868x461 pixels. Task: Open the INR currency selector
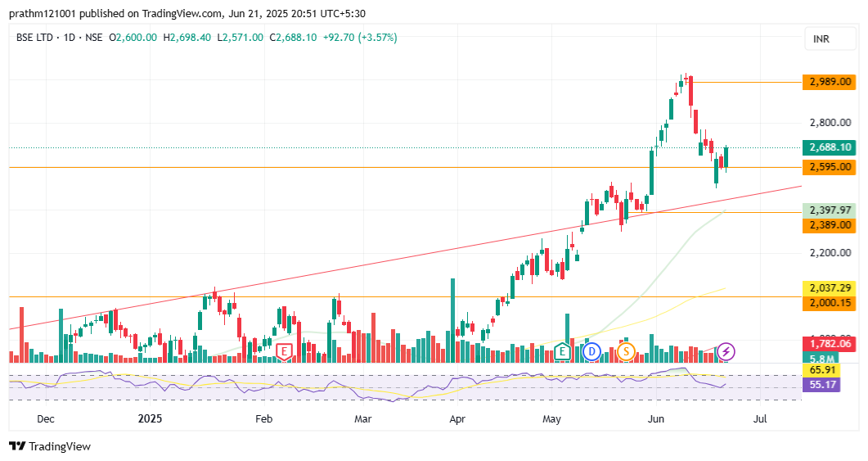tap(830, 38)
